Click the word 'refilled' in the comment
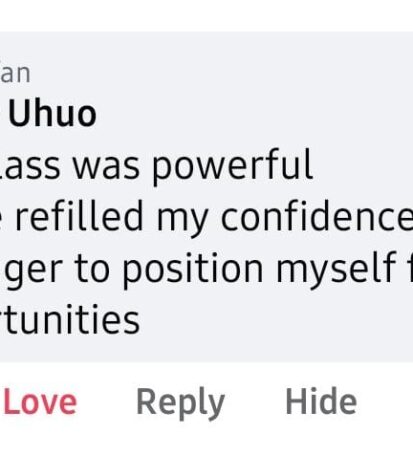 pos(79,215)
